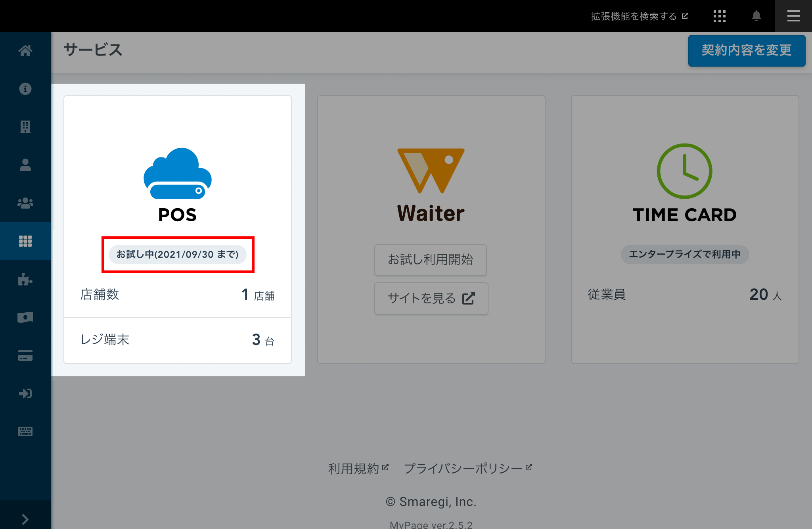
Task: Click the レジ端末 row in POS card
Action: click(x=178, y=340)
